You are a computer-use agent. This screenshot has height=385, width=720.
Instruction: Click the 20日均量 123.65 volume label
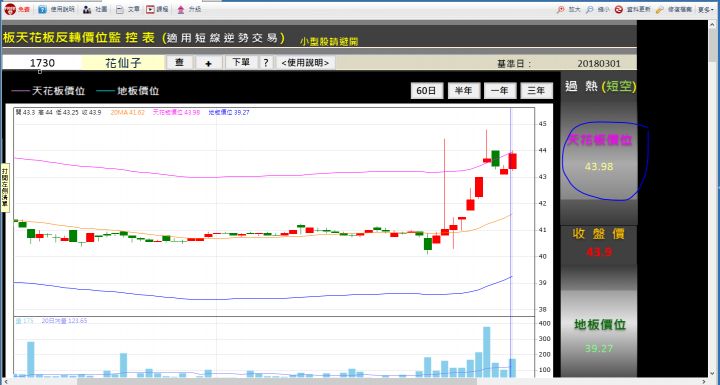pyautogui.click(x=64, y=321)
